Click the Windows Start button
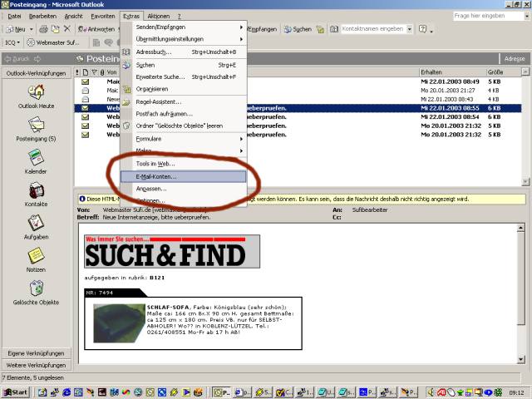The image size is (532, 399). [15, 392]
